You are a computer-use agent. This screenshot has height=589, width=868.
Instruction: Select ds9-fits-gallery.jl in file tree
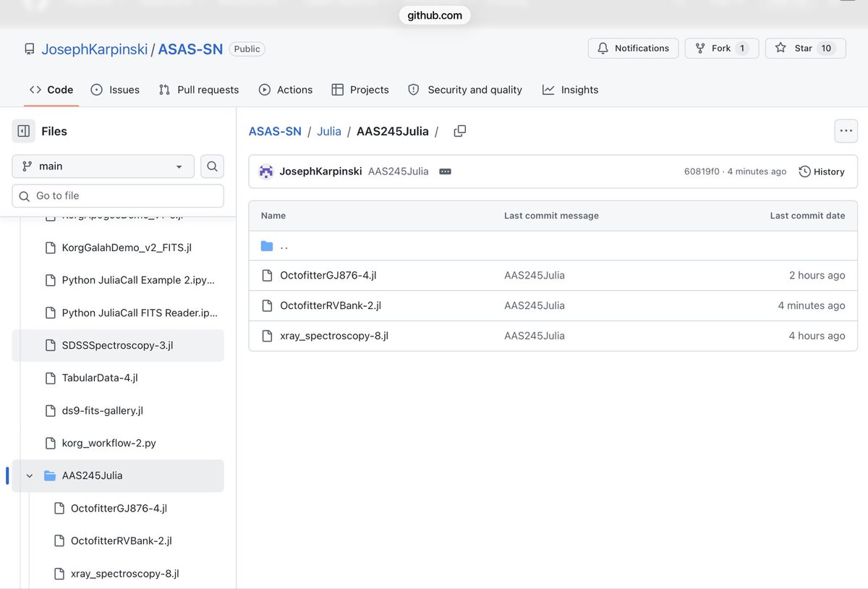118,410
